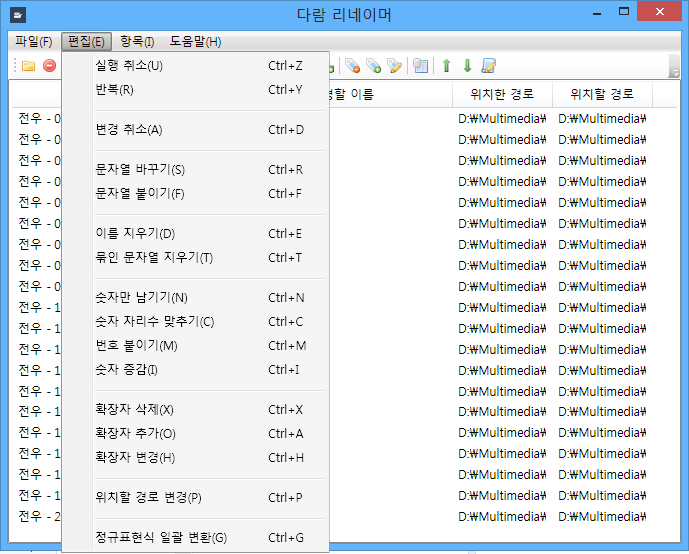
Task: Click the yellow folder icon in the toolbar
Action: (29, 66)
